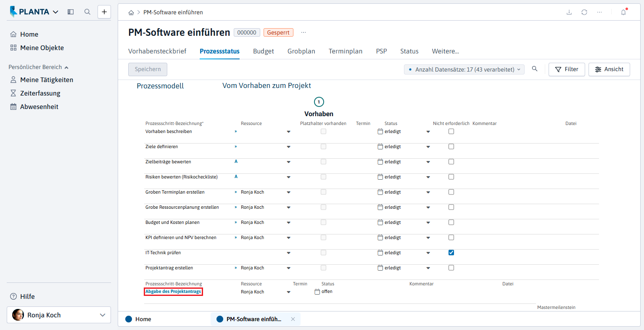Uncheck Nicht erforderlich for IT-Technik prüfen
This screenshot has width=644, height=330.
451,253
